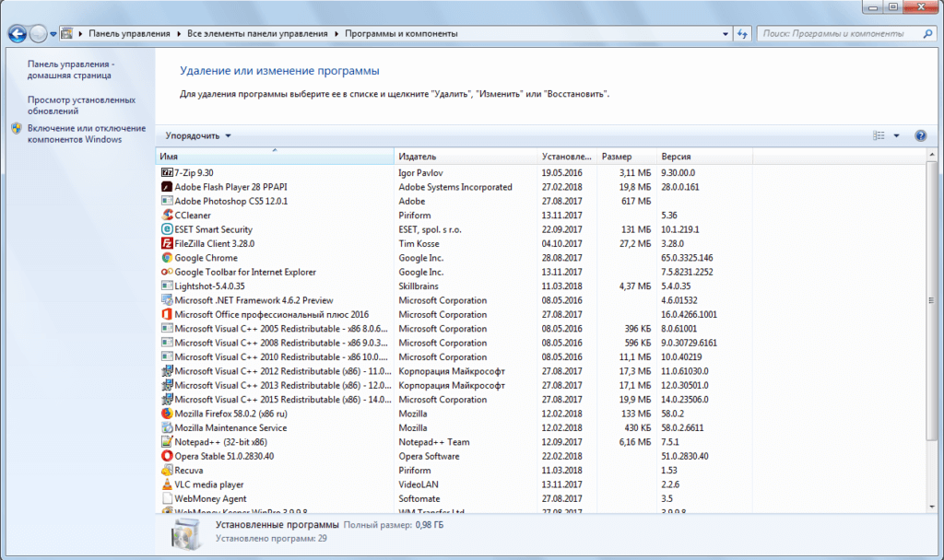
Task: Sort list by Издатель column header
Action: [466, 157]
